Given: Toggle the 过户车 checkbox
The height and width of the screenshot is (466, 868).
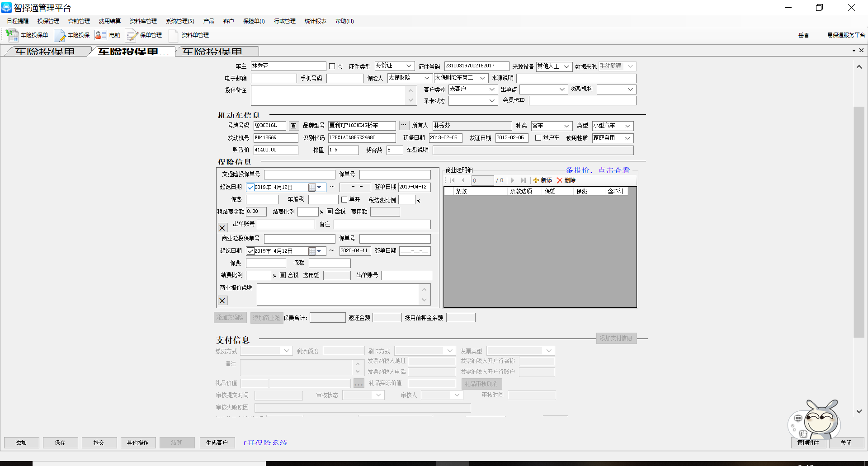Looking at the screenshot, I should [538, 138].
